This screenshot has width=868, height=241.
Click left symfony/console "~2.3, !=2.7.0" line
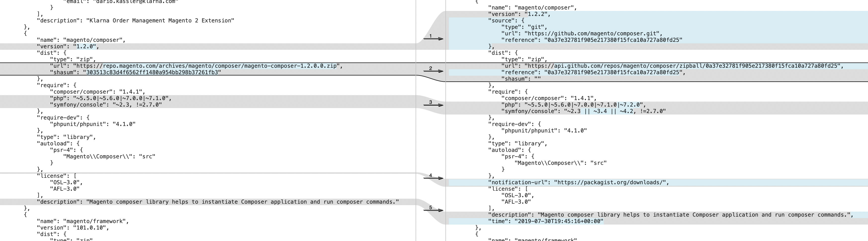click(x=106, y=105)
